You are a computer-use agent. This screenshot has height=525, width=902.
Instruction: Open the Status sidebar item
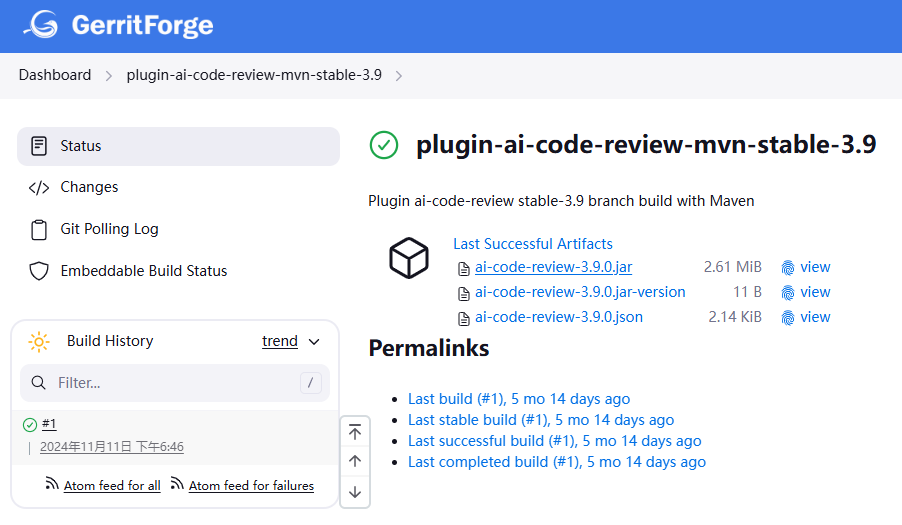click(x=178, y=146)
